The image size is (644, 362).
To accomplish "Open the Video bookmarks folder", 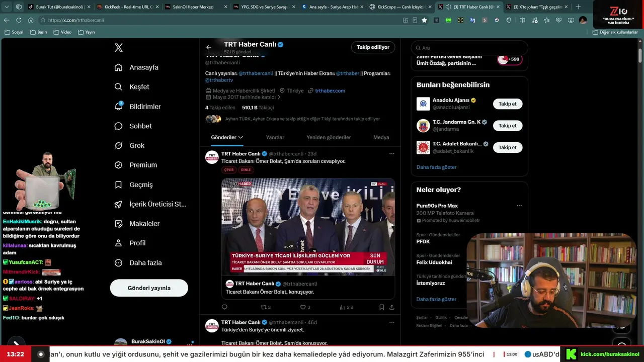I will coord(62,32).
